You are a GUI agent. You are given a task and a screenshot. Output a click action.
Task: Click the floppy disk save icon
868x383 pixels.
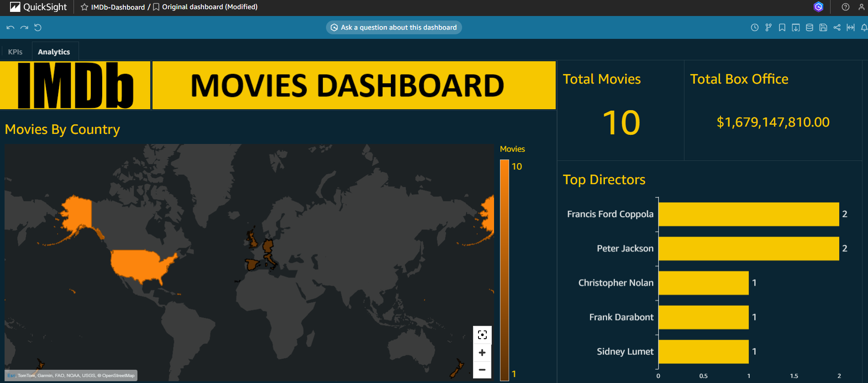pos(823,27)
